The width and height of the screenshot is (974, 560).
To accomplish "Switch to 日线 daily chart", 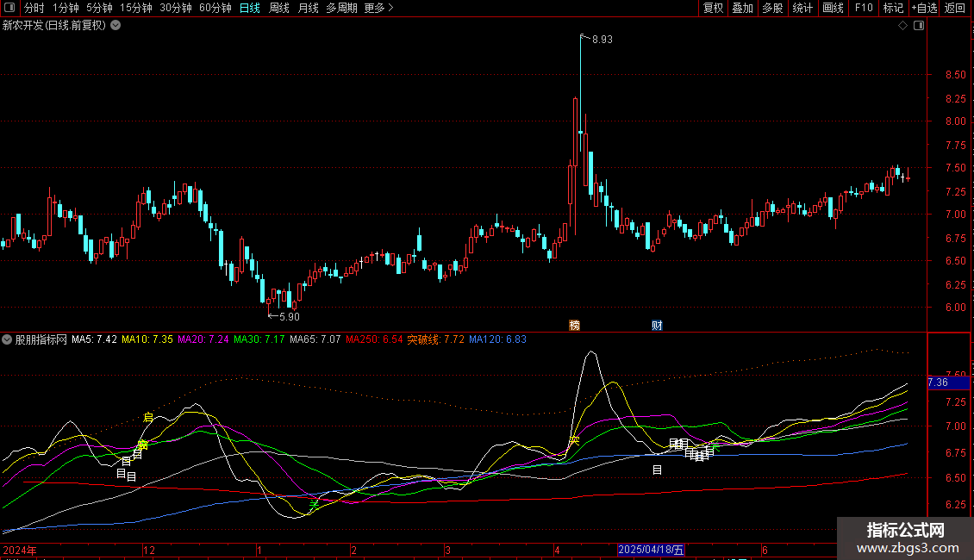I will coord(250,8).
